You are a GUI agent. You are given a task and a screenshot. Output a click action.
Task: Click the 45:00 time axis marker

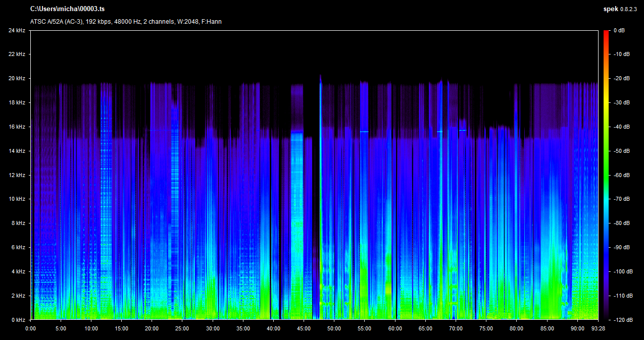point(304,328)
